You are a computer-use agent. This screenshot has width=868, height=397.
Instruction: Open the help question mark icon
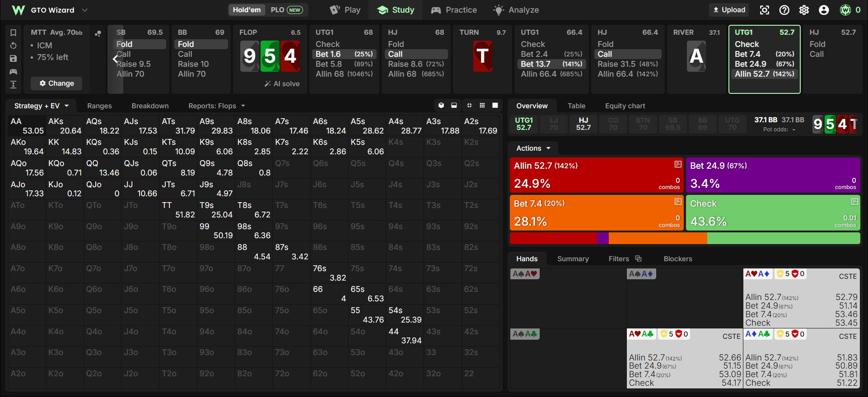784,10
